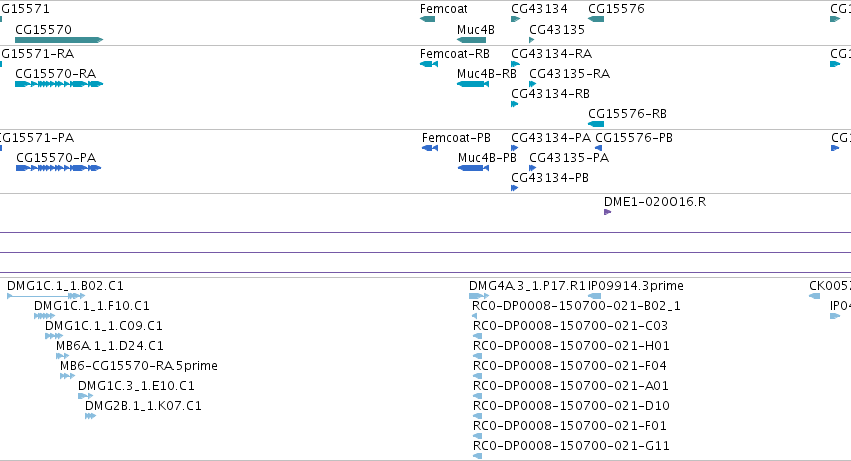Click the Femcoat-RB transcript label
The height and width of the screenshot is (461, 851).
click(455, 54)
